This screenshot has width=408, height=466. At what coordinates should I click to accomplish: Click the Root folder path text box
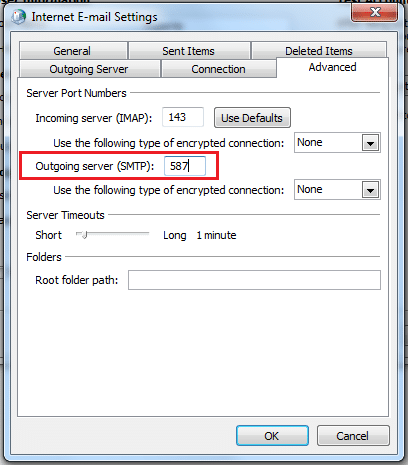click(x=254, y=280)
